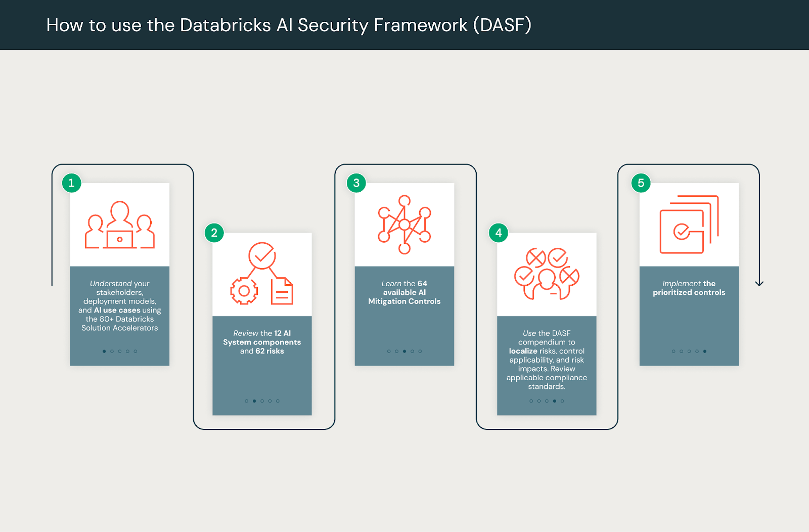The height and width of the screenshot is (532, 809).
Task: Click the people with check marks icon on card 4
Action: point(547,274)
